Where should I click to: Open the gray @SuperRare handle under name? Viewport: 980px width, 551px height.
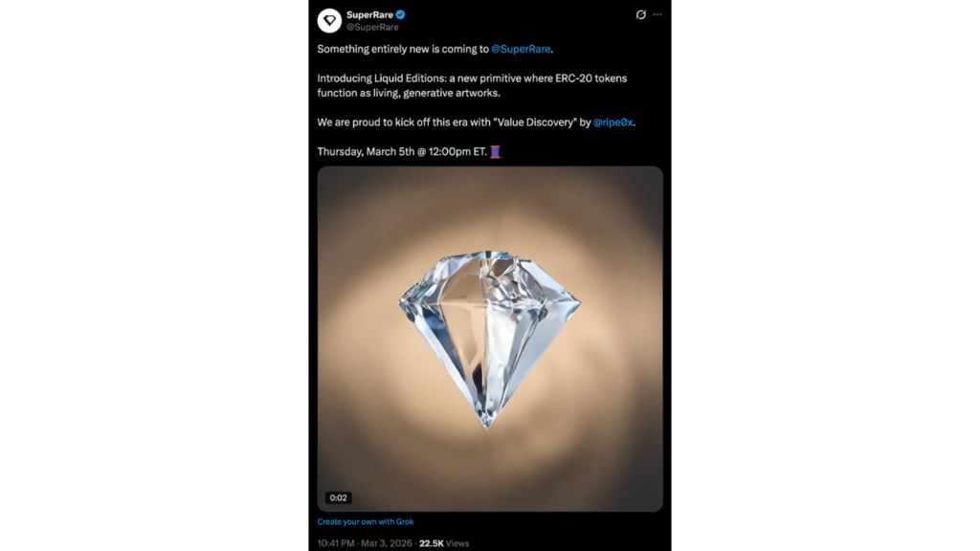[372, 27]
